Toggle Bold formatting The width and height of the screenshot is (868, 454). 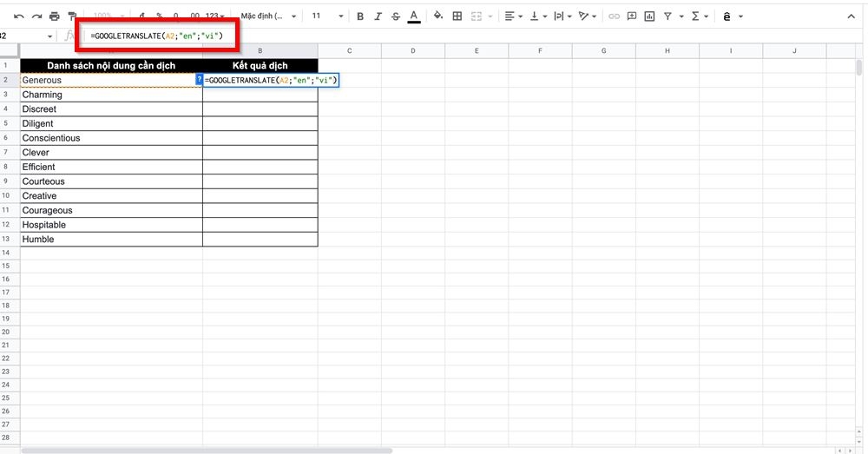pos(360,16)
